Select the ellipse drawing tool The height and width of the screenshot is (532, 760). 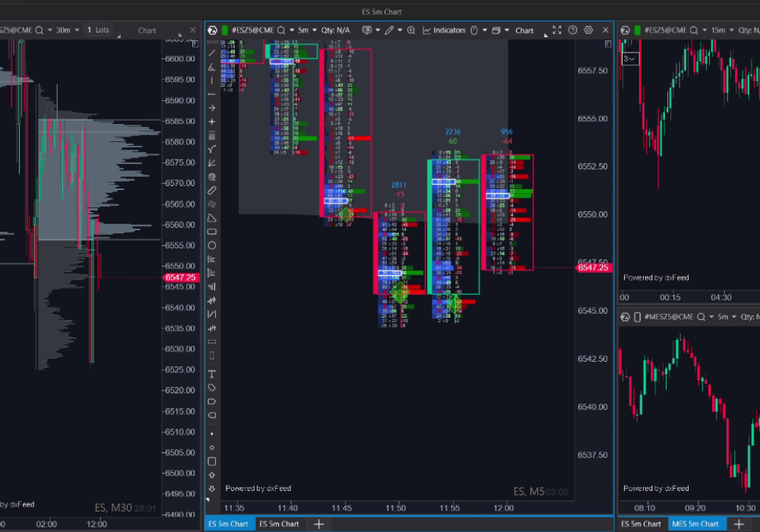[x=212, y=245]
